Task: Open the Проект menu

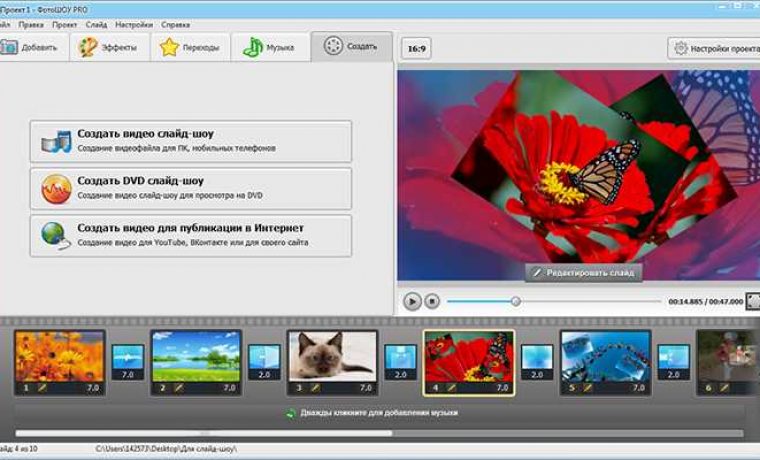Action: click(x=64, y=25)
